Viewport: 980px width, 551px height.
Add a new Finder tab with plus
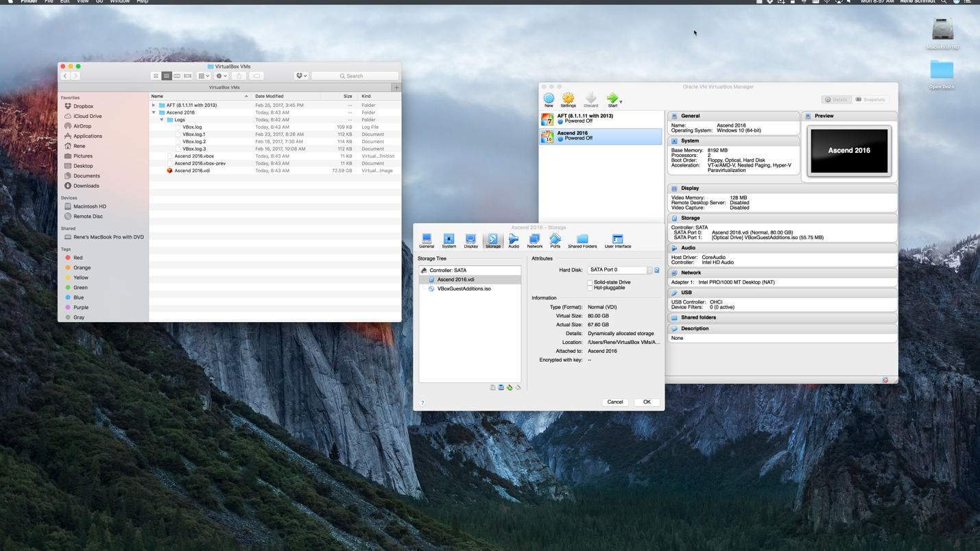(x=396, y=87)
